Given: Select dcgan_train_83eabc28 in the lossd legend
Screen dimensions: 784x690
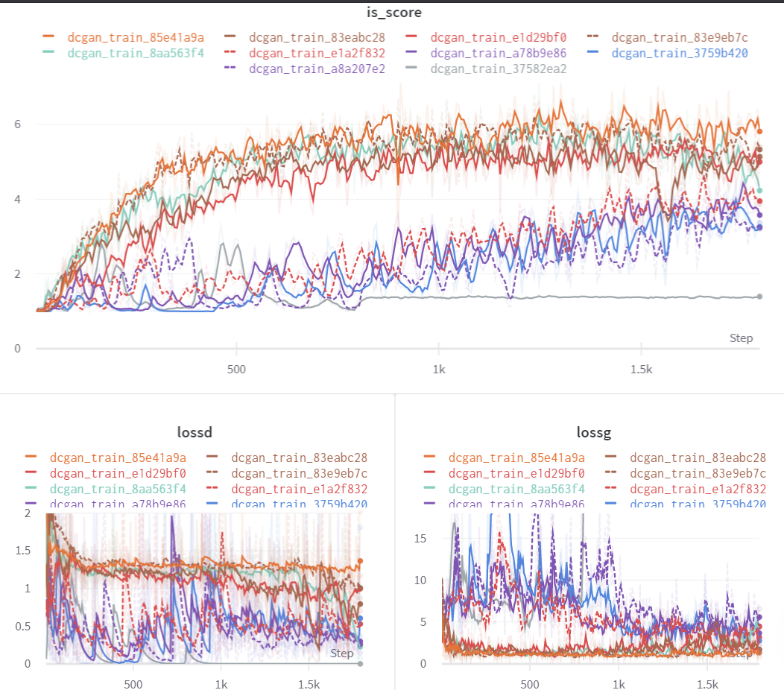Looking at the screenshot, I should (x=299, y=458).
